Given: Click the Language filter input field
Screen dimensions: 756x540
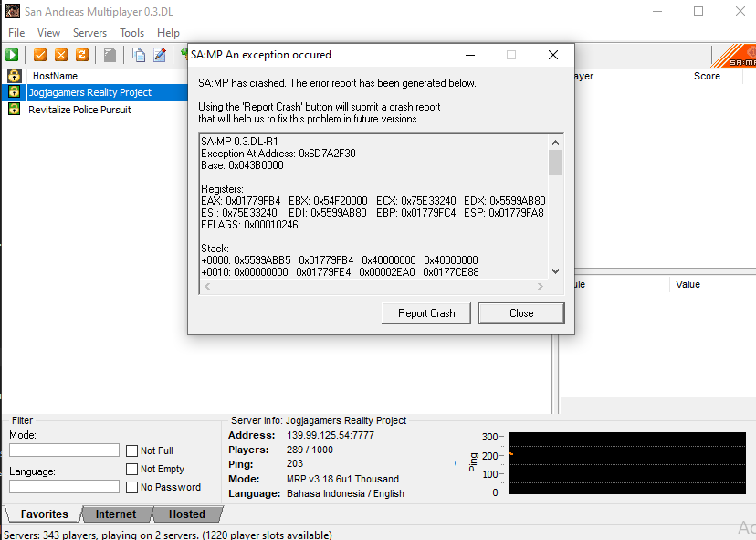Looking at the screenshot, I should click(64, 486).
